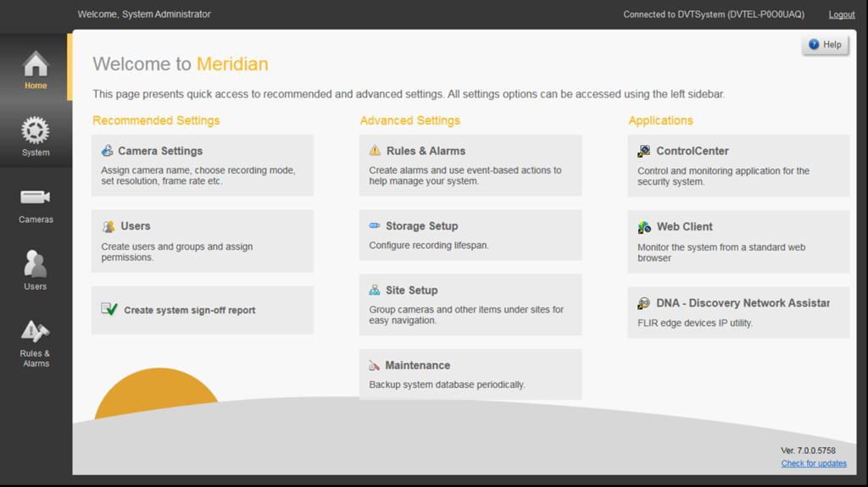This screenshot has height=487, width=868.
Task: Click 'Configure recording lifespan.' text
Action: pos(429,245)
